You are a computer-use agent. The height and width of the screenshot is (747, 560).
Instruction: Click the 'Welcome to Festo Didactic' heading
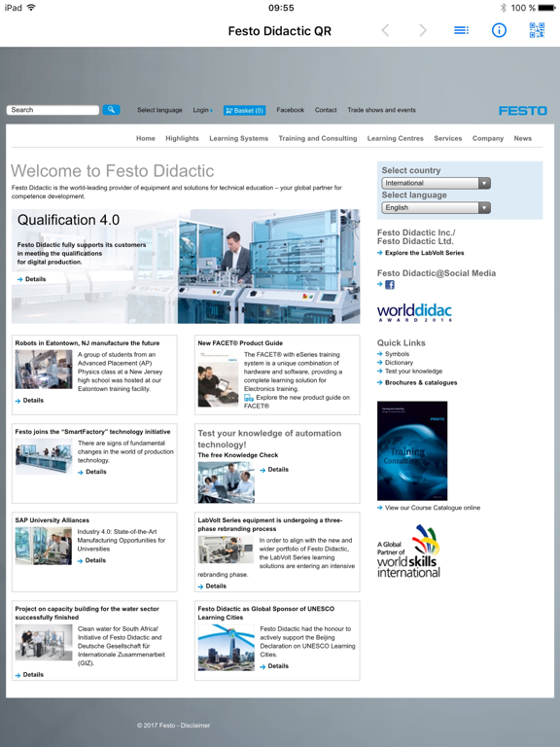pyautogui.click(x=113, y=171)
